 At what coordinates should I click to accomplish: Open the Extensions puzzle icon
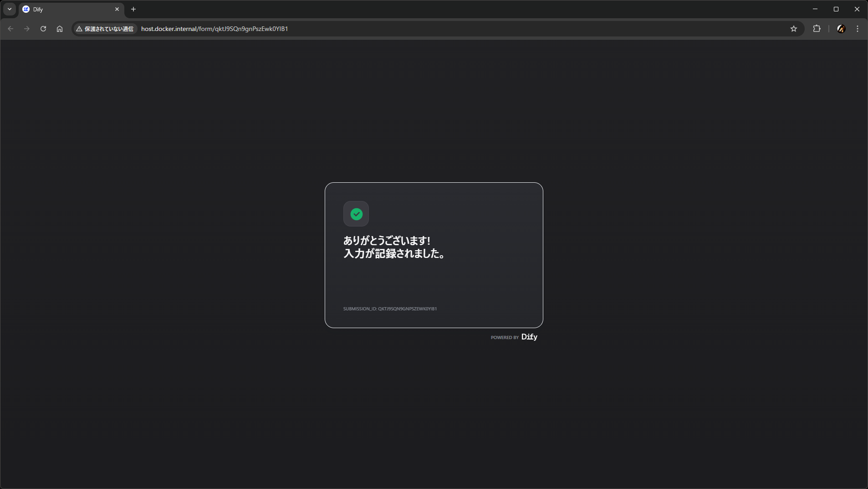(x=817, y=29)
